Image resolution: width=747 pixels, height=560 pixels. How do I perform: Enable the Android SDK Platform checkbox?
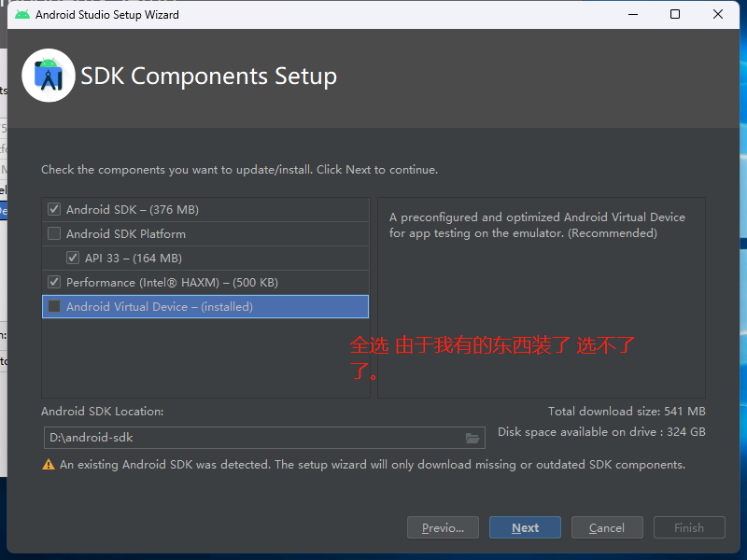tap(54, 234)
